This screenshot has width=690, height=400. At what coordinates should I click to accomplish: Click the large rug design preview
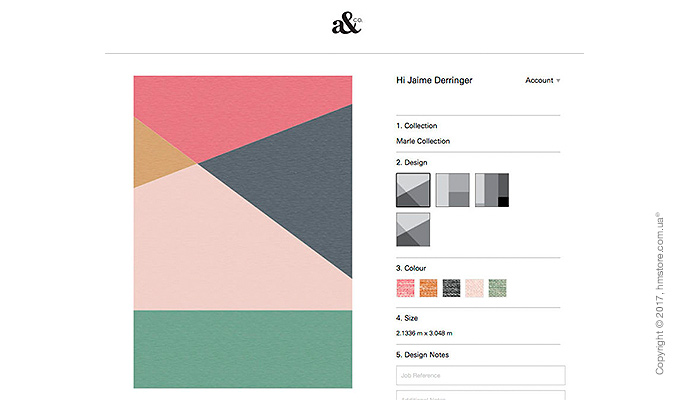[x=243, y=232]
